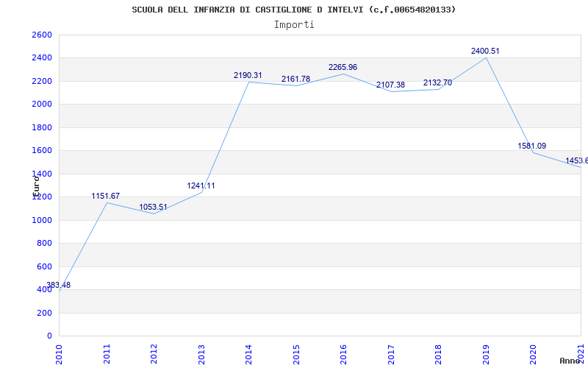Click the 2161.78 value label
Screen dimensions: 588x368
296,79
